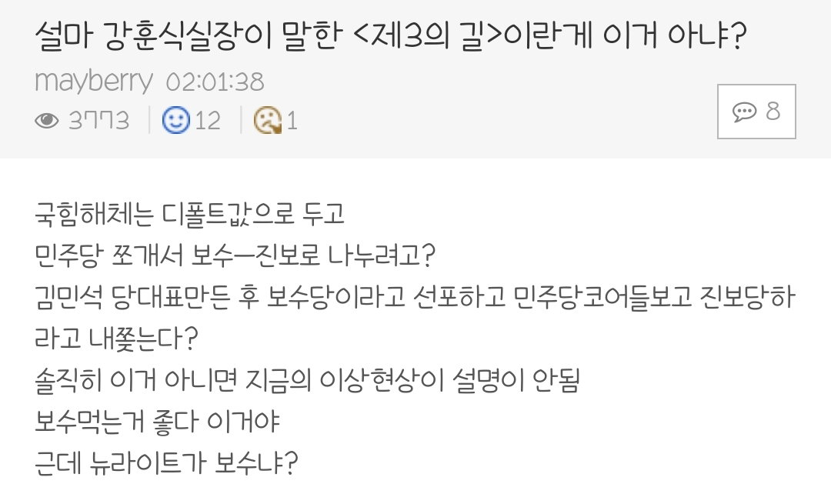Like the post with blue smiley icon
The height and width of the screenshot is (504, 831).
click(x=176, y=120)
